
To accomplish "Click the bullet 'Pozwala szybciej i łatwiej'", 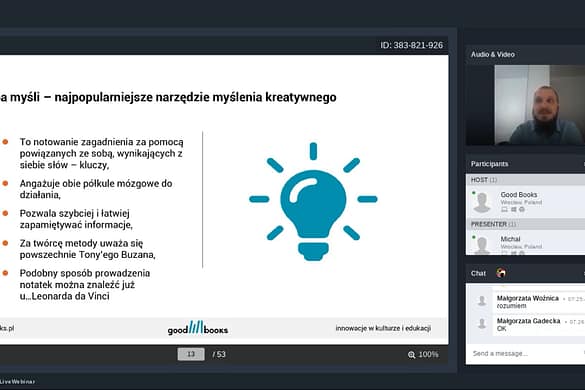I will 76,219.
